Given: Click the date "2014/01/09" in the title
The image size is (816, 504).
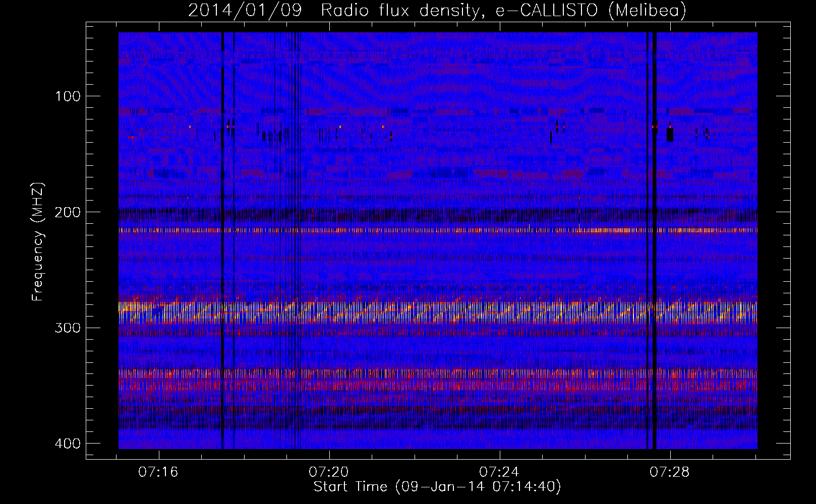Looking at the screenshot, I should (x=245, y=10).
